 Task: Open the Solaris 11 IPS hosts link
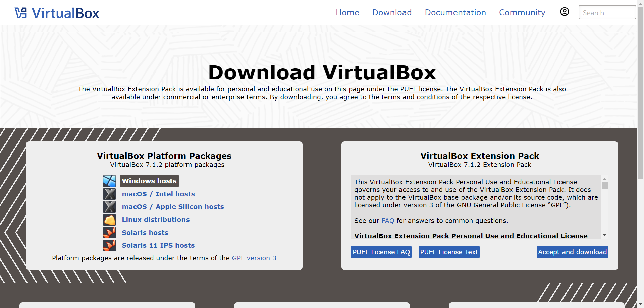pos(158,245)
